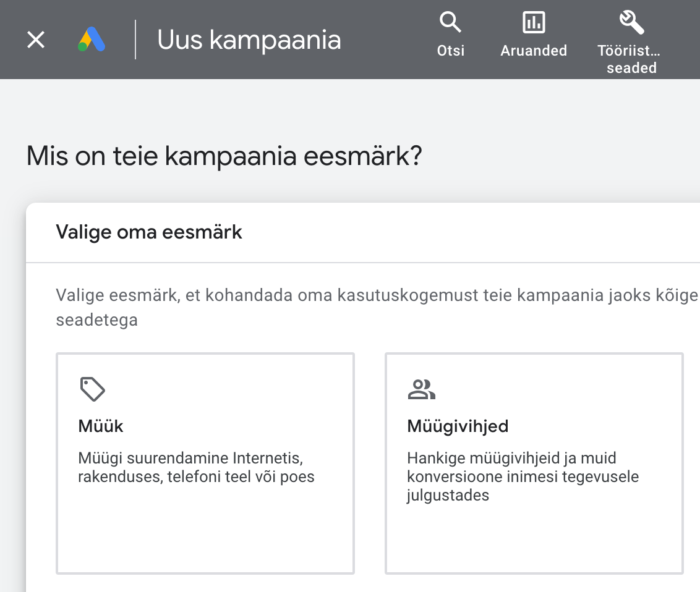The height and width of the screenshot is (592, 700).
Task: Close the Uus kampaania page
Action: [x=36, y=40]
